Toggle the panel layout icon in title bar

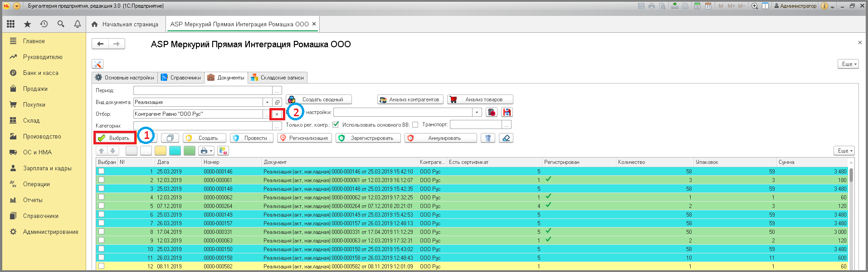[766, 6]
